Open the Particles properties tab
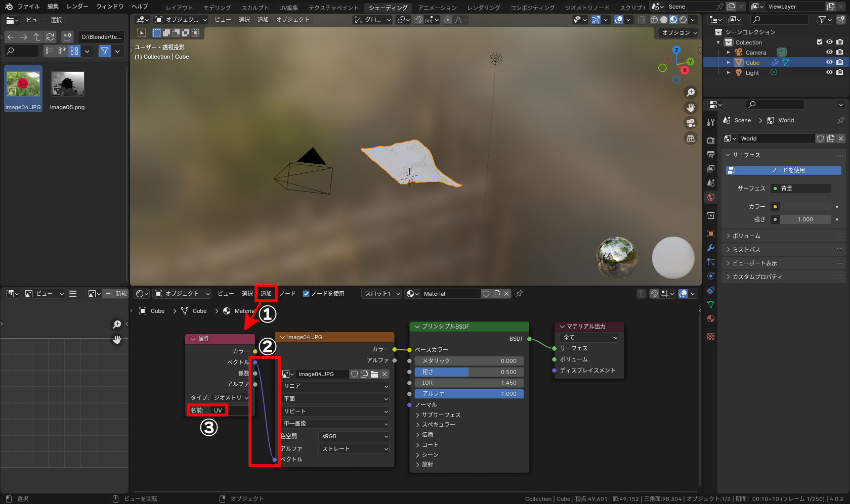The height and width of the screenshot is (504, 850). coord(711,262)
